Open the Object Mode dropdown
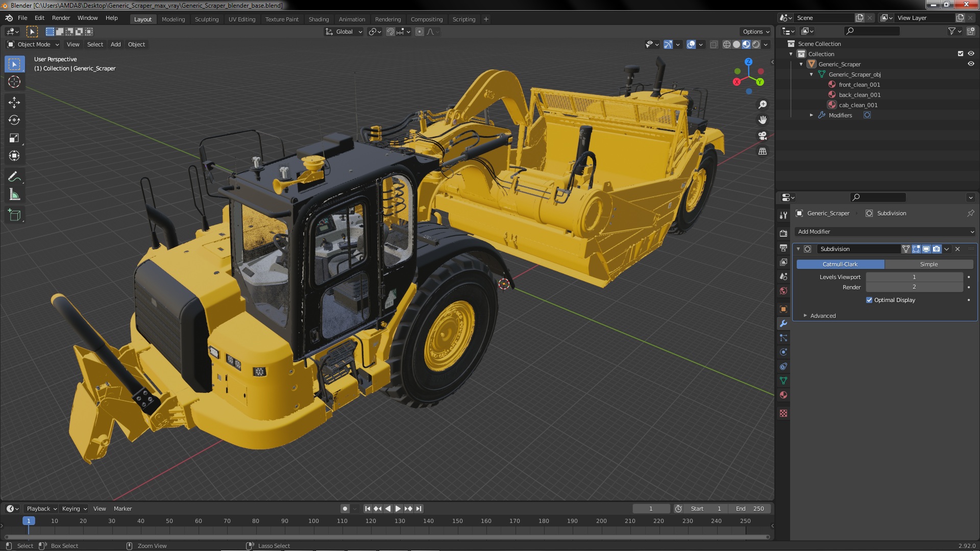This screenshot has width=980, height=551. point(33,44)
